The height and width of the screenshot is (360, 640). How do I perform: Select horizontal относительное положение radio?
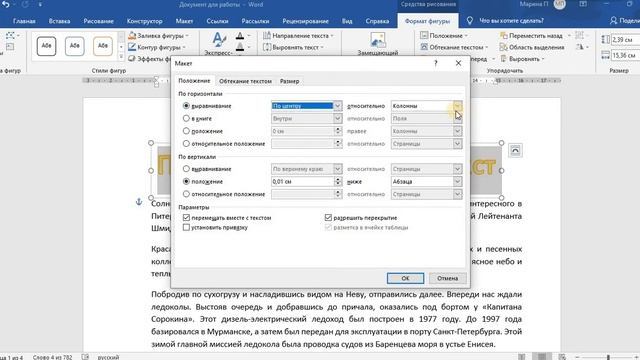pos(186,144)
